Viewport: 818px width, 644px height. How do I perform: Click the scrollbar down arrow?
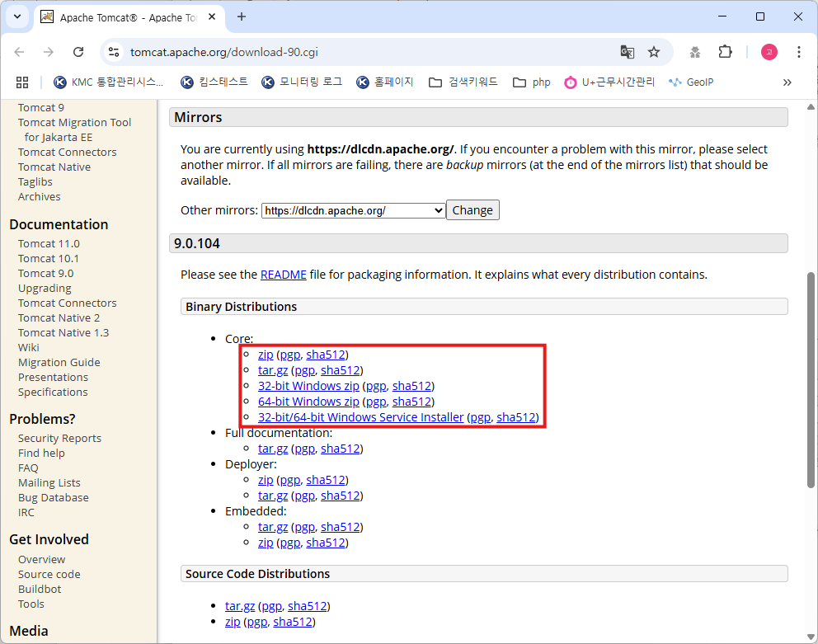(811, 637)
